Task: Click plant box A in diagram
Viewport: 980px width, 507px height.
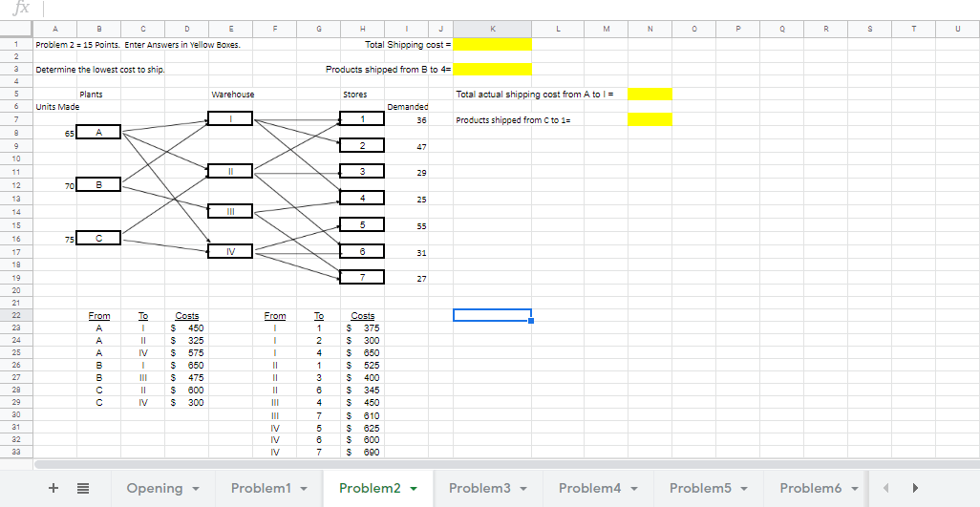Action: point(98,133)
